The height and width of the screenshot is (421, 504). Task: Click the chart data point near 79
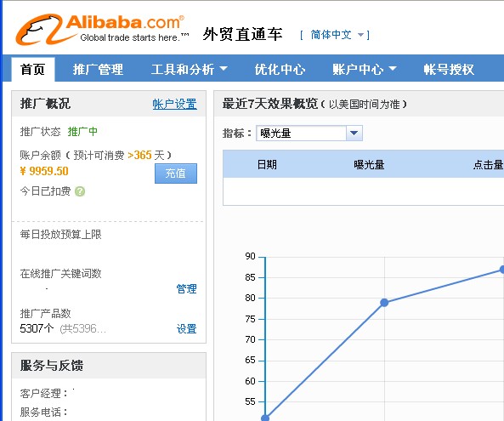(x=384, y=302)
